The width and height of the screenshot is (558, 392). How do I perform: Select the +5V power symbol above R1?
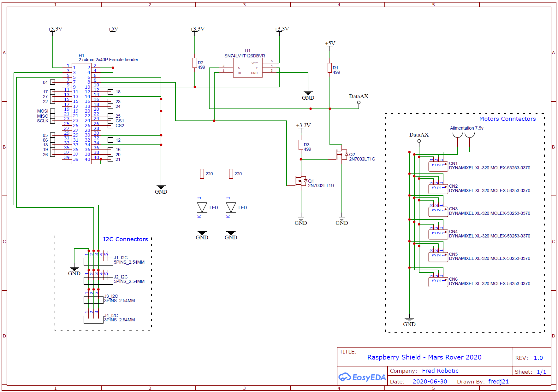coord(330,45)
